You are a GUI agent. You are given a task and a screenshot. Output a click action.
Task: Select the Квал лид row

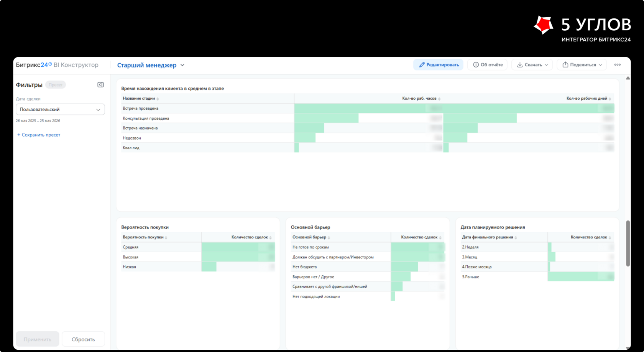click(x=368, y=148)
